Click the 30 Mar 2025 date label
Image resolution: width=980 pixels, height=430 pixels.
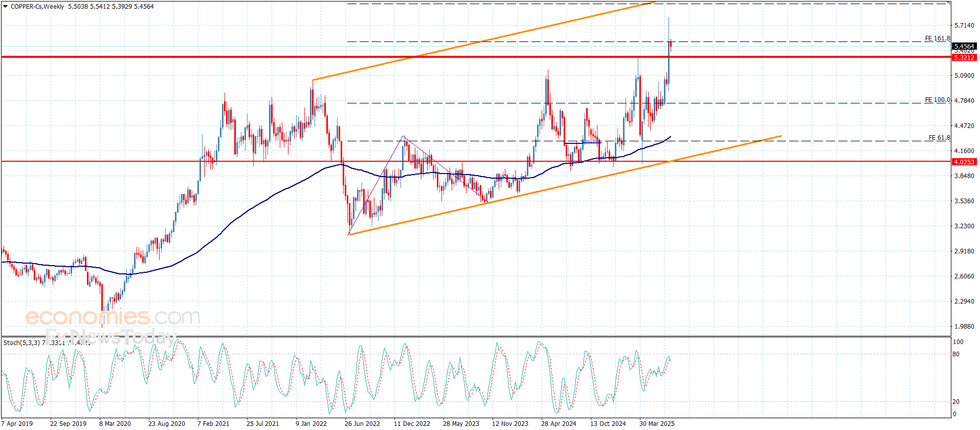pos(657,423)
